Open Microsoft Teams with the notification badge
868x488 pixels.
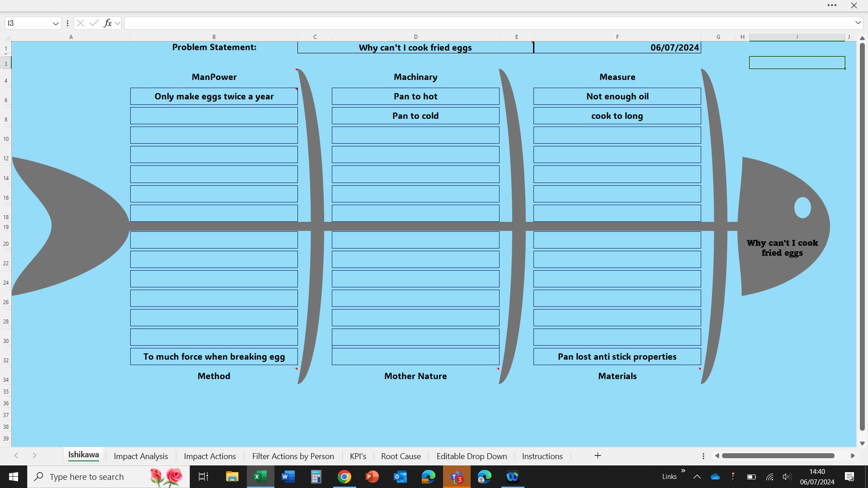click(457, 476)
